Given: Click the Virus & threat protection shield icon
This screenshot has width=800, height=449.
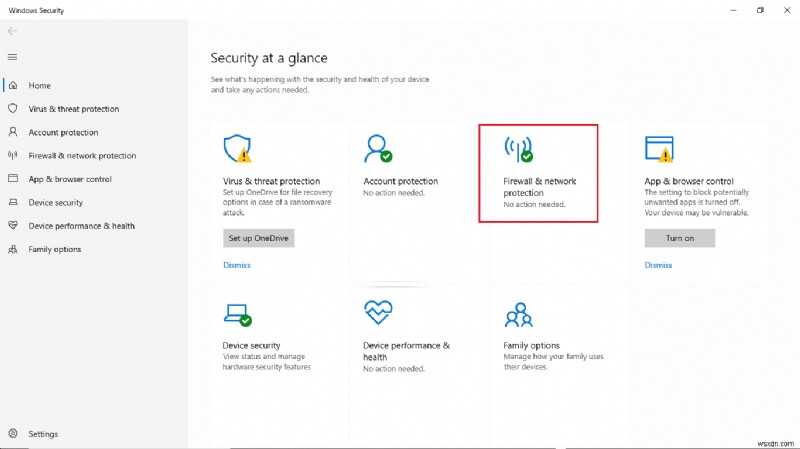Looking at the screenshot, I should pos(236,149).
